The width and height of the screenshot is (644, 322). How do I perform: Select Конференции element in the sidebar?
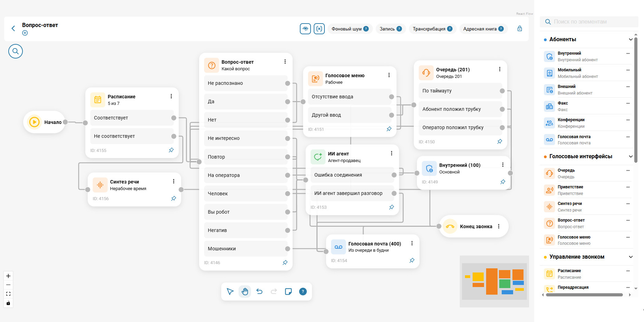click(587, 123)
